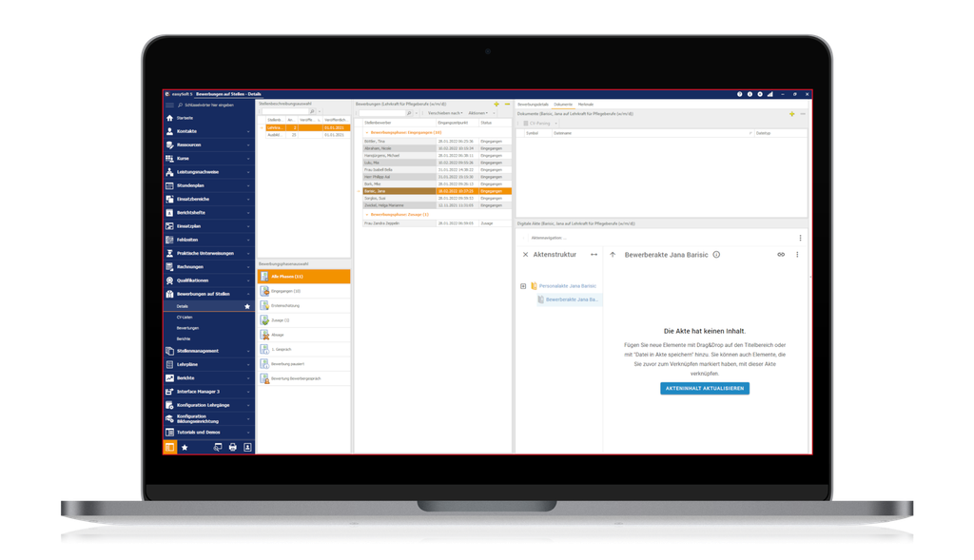974x560 pixels.
Task: Expand the Personalakte Jana Barisic tree node
Action: tap(523, 287)
